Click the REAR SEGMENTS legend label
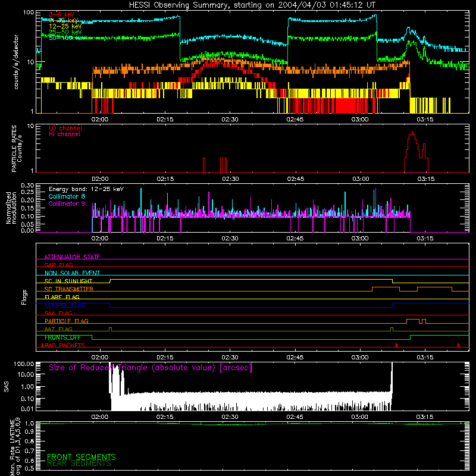This screenshot has height=476, width=476. click(x=79, y=464)
